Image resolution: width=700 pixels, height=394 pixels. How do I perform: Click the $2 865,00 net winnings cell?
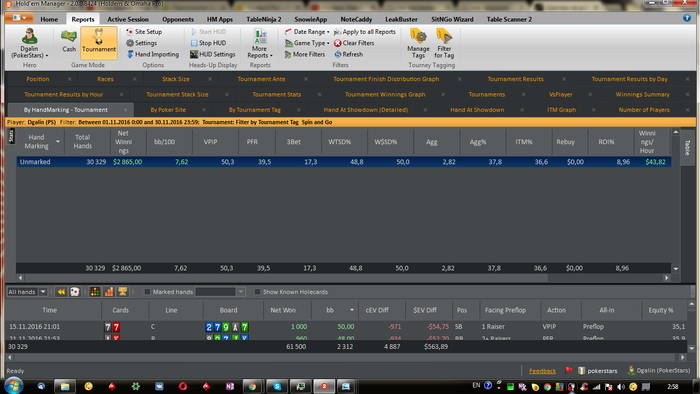point(128,162)
